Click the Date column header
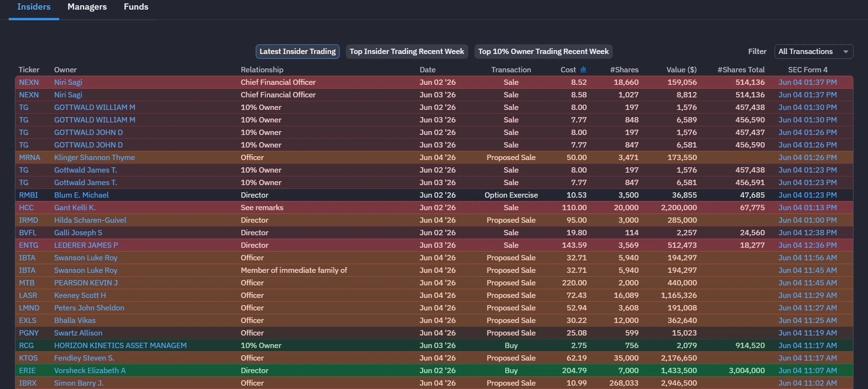 tap(427, 70)
